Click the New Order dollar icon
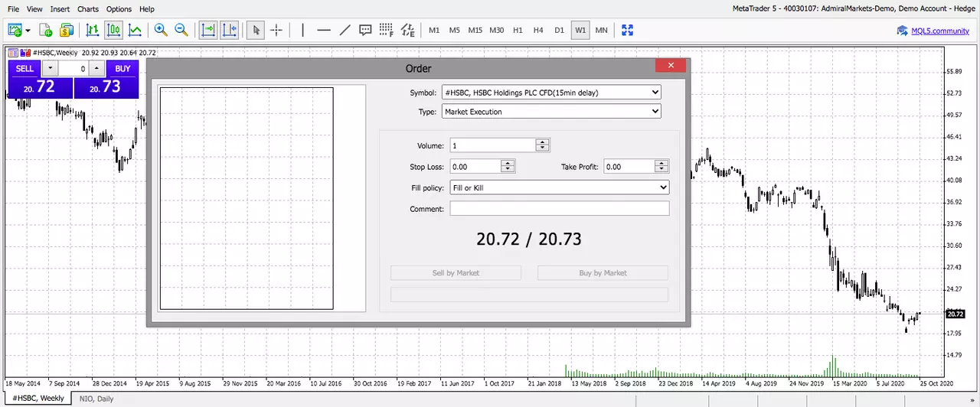Screen dimensions: 980x407 [x=66, y=30]
